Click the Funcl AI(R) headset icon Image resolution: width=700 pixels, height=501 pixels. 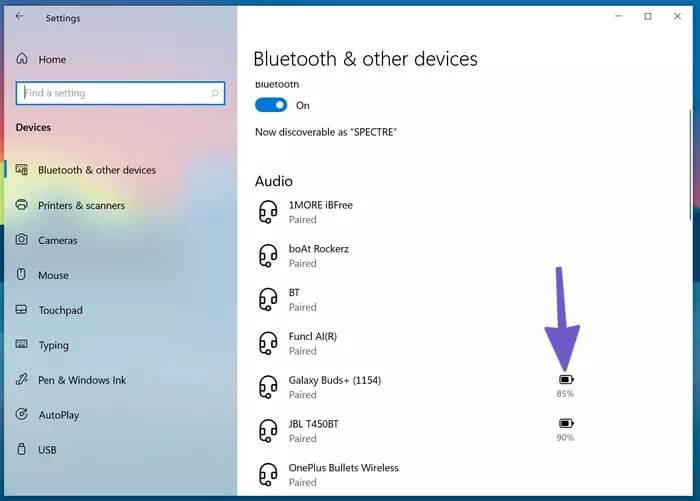pyautogui.click(x=268, y=343)
